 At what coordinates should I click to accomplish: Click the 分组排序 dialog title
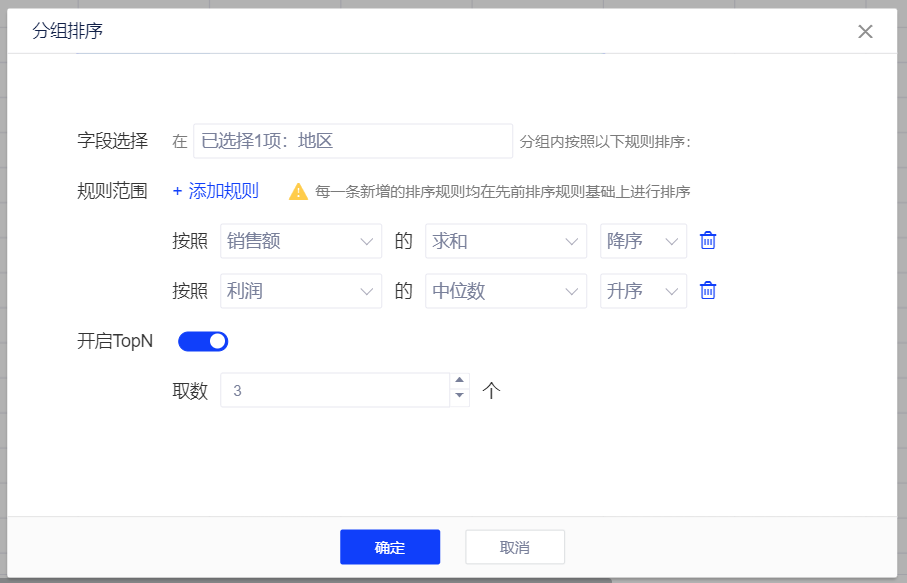click(68, 31)
